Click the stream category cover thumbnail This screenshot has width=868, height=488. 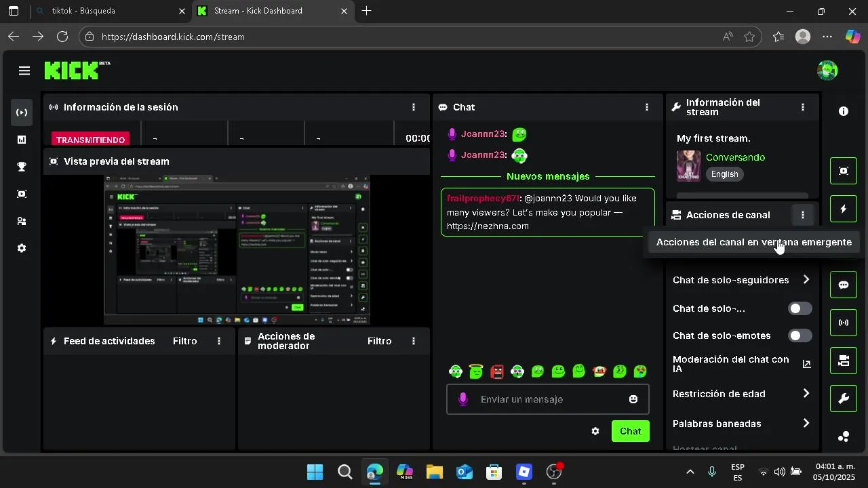pyautogui.click(x=688, y=166)
